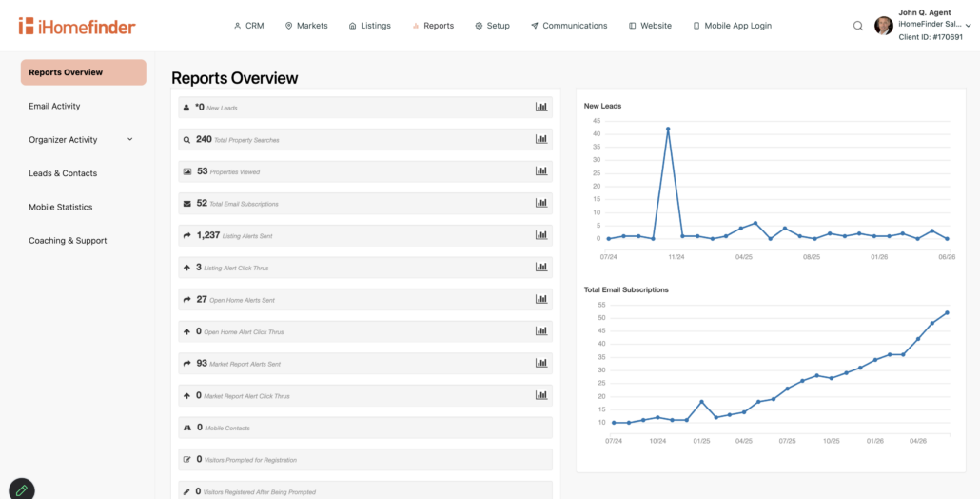The width and height of the screenshot is (980, 499).
Task: View chart for Open Home Alert Click Thrus
Action: (x=541, y=330)
